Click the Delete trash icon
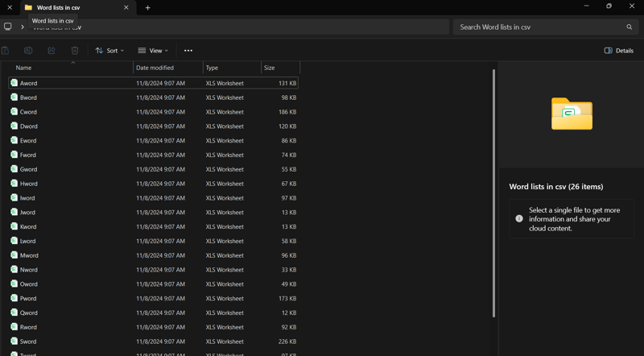The width and height of the screenshot is (644, 356). click(75, 50)
